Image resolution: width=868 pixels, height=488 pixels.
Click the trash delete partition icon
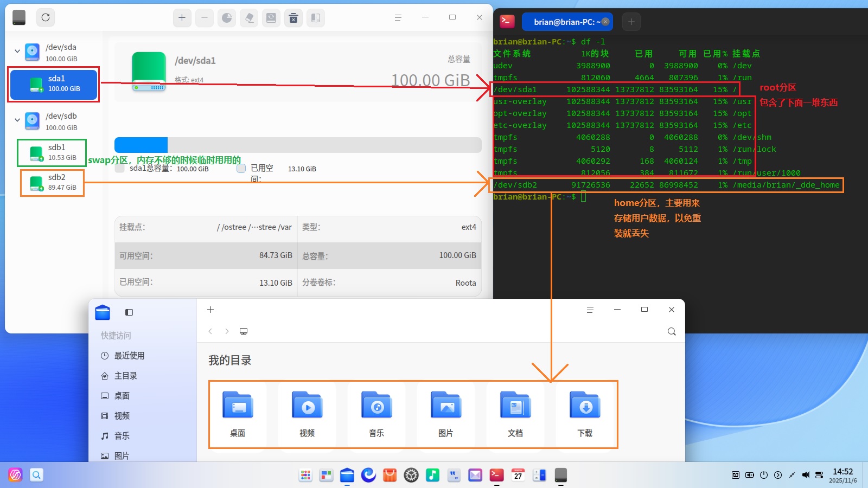293,18
